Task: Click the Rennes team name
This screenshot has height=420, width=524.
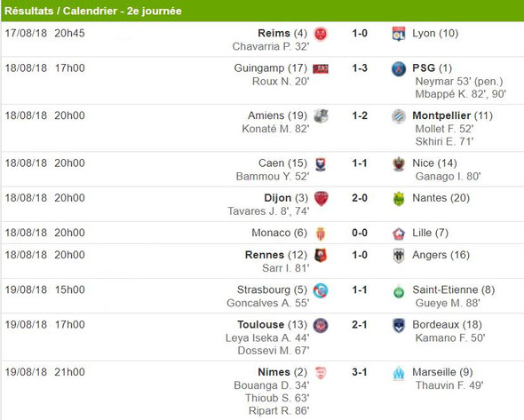Action: coord(265,255)
